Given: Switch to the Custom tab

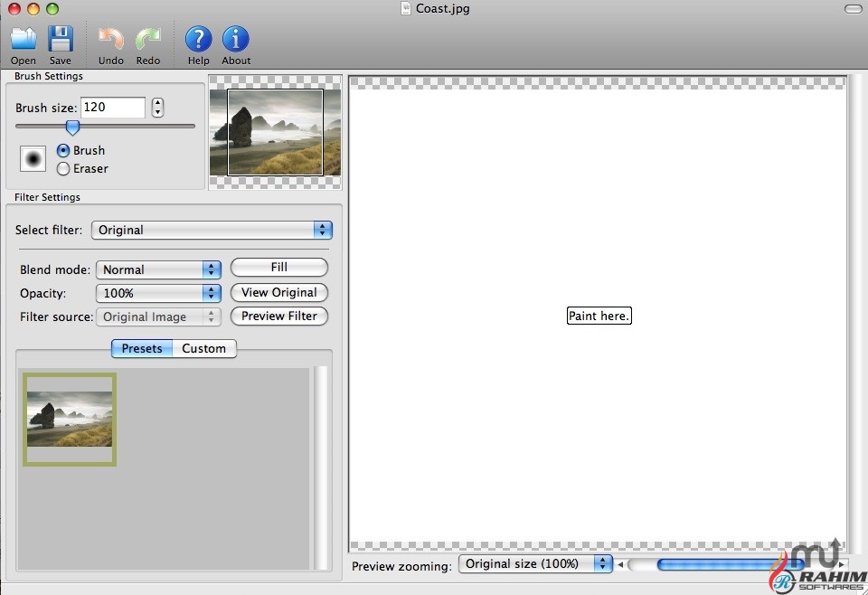Looking at the screenshot, I should coord(204,348).
